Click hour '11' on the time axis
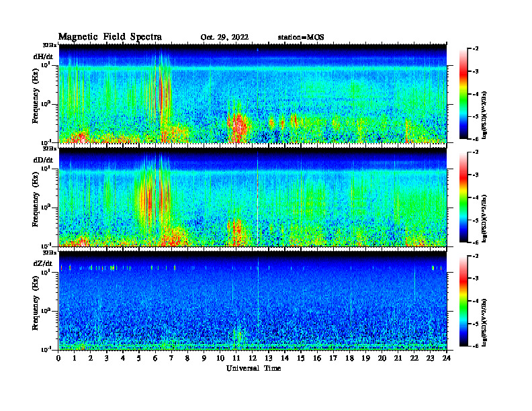532x411 pixels. pos(236,358)
